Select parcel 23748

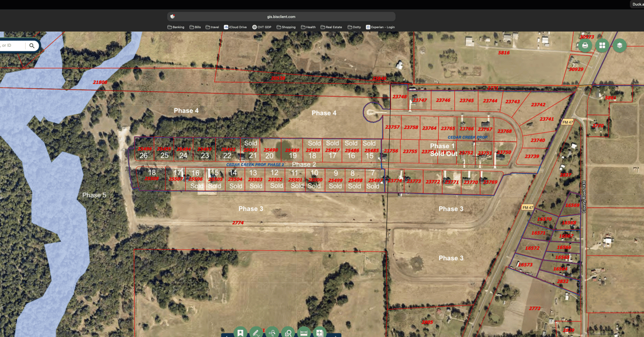coord(399,97)
